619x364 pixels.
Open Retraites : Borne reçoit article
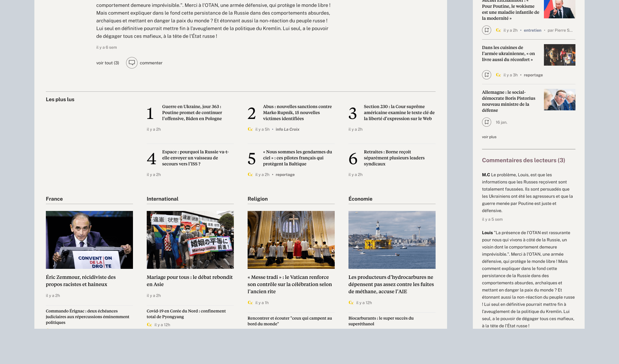pos(394,158)
